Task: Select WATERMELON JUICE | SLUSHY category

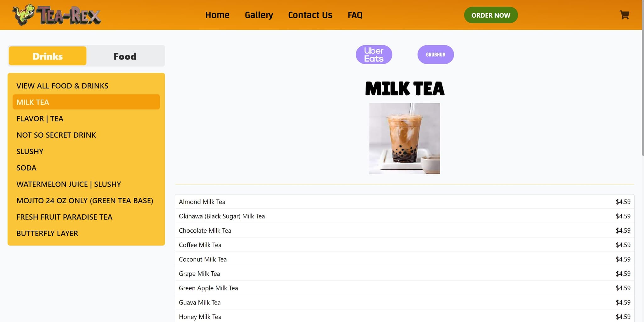Action: tap(69, 184)
